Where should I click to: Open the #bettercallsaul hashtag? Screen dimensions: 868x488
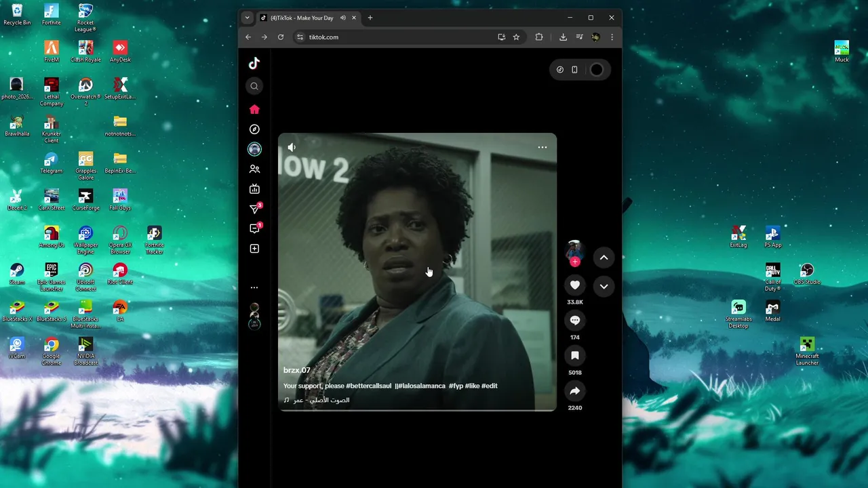[x=369, y=386]
